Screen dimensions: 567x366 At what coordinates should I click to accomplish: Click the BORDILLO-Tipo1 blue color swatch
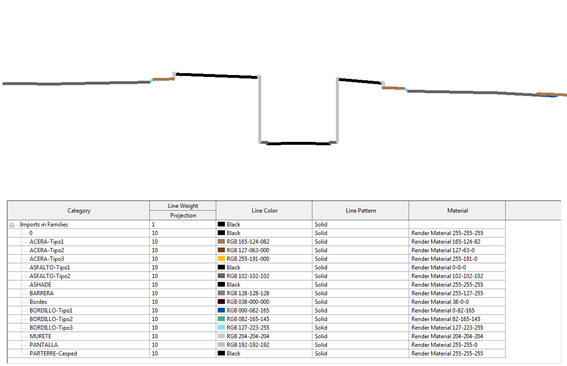click(221, 310)
